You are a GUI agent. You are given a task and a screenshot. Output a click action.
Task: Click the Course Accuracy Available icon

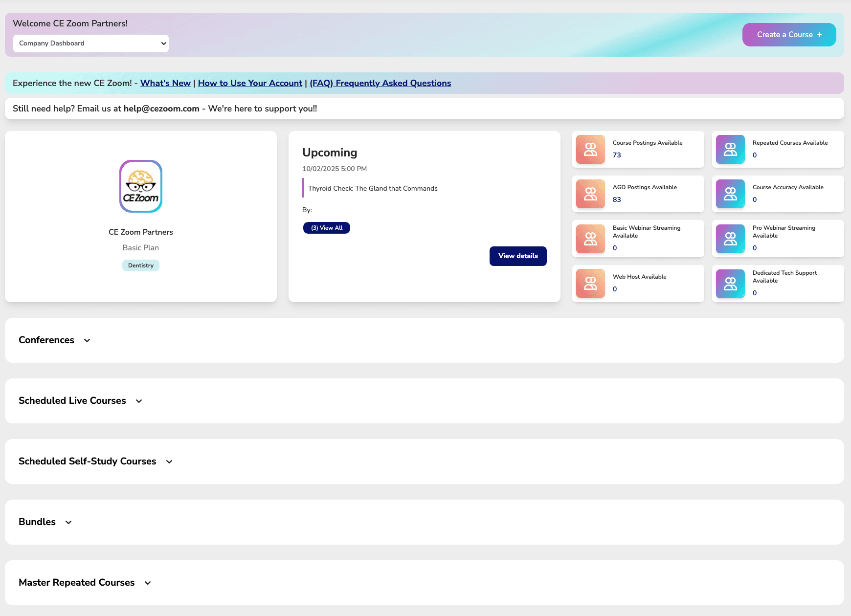(730, 194)
